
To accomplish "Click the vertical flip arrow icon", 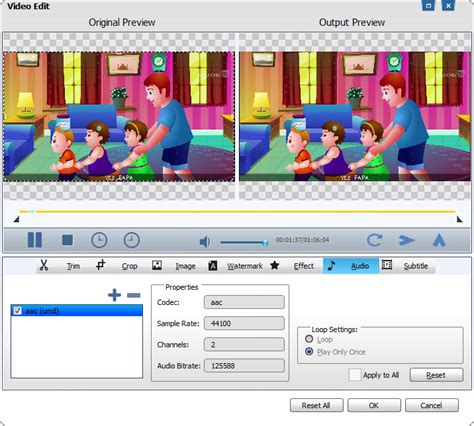I will [x=439, y=240].
